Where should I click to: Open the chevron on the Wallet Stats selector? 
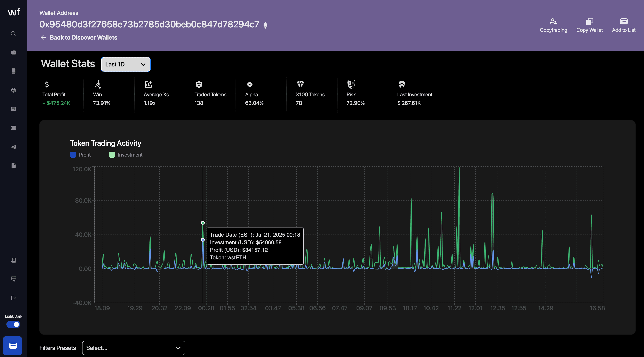point(143,64)
